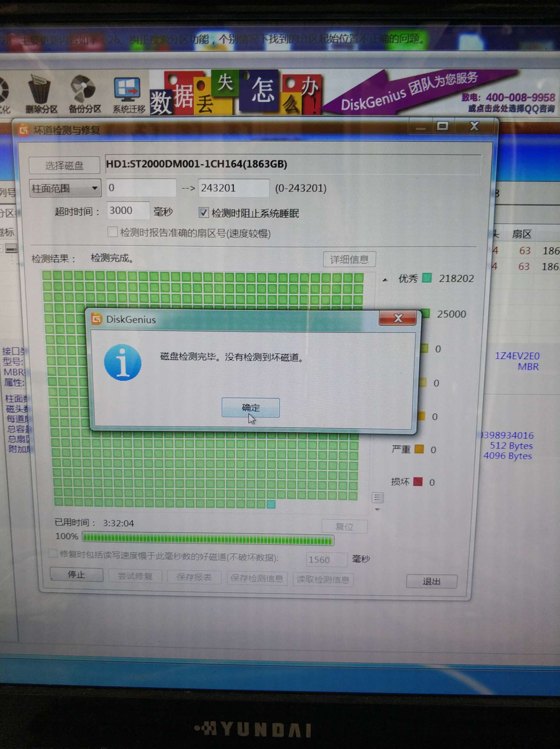The width and height of the screenshot is (560, 749).
Task: Click the serial number text 1Z4EV2E0
Action: click(517, 356)
